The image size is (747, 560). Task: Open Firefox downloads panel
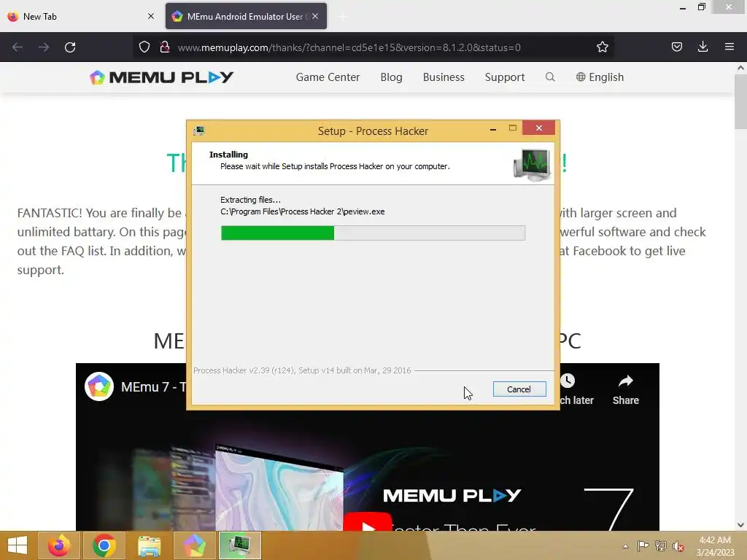coord(703,47)
